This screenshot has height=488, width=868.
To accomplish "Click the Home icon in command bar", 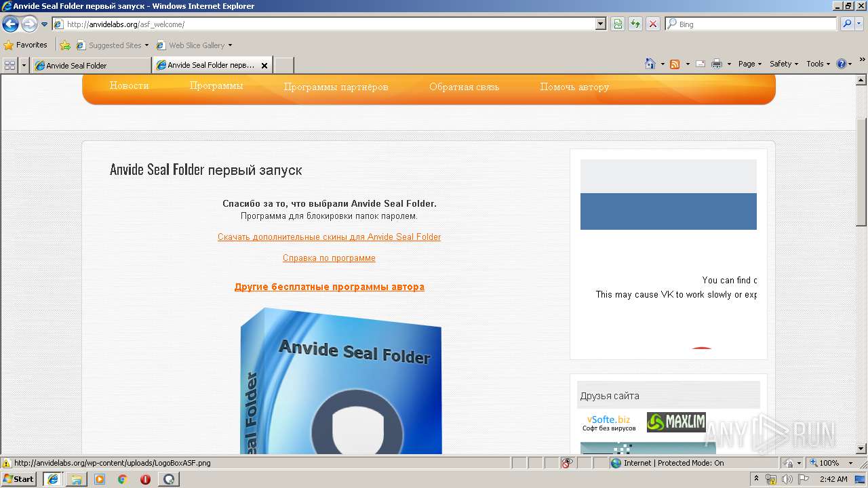I will [x=650, y=64].
